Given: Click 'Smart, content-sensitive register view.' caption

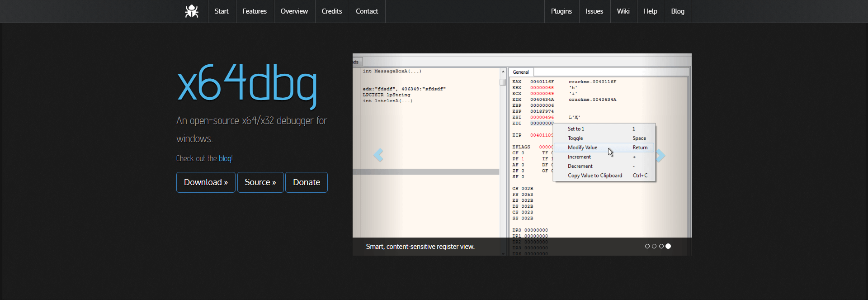Looking at the screenshot, I should (x=420, y=247).
